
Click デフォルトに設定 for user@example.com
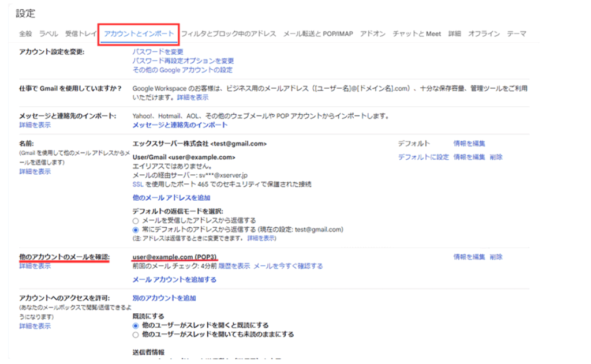[x=423, y=157]
